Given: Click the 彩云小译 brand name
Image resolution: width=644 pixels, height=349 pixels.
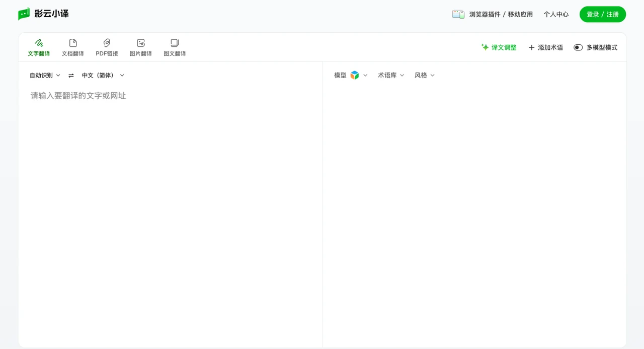Looking at the screenshot, I should coord(51,14).
